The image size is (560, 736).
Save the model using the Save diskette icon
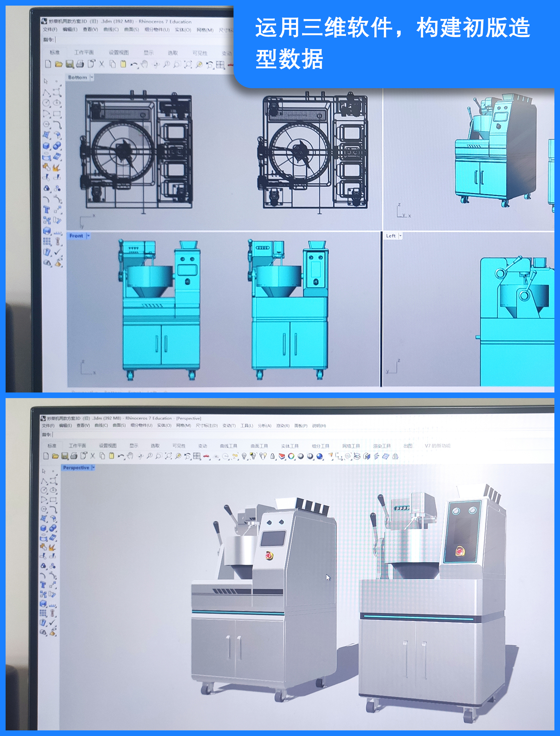(65, 456)
